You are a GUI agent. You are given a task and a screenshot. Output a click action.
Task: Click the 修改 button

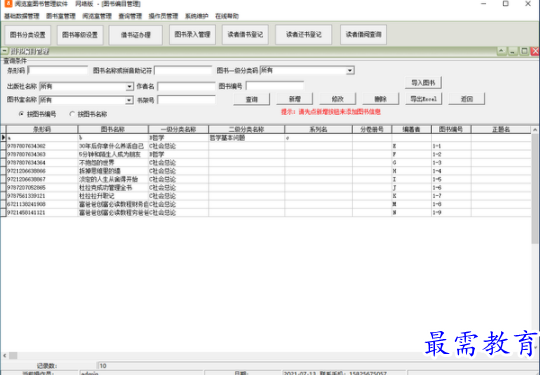tap(337, 99)
